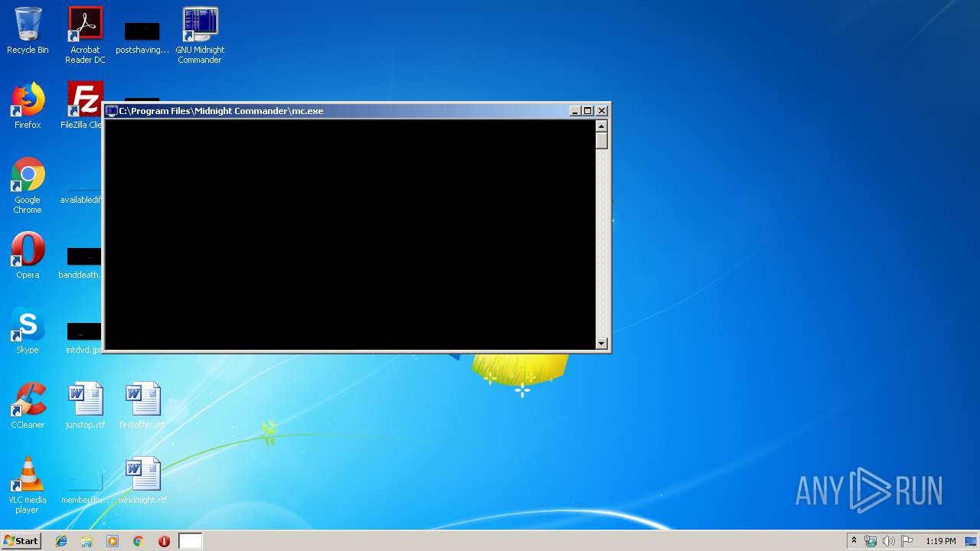This screenshot has width=980, height=551.
Task: Minimize the mc.exe console window
Action: tap(575, 111)
